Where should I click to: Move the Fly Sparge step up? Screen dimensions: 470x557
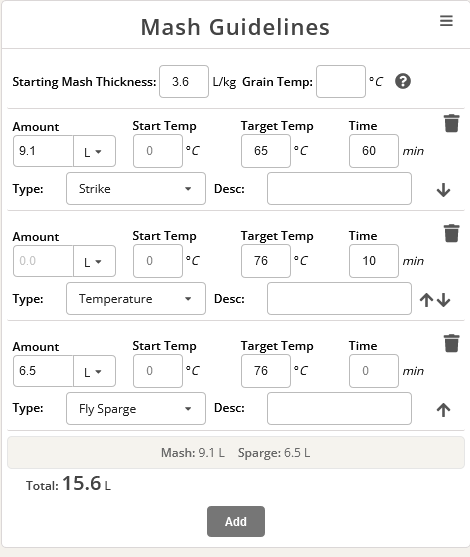click(443, 410)
